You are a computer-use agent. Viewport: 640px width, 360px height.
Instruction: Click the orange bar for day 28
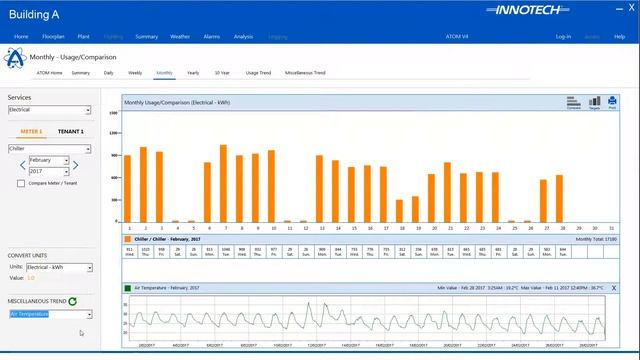[559, 199]
